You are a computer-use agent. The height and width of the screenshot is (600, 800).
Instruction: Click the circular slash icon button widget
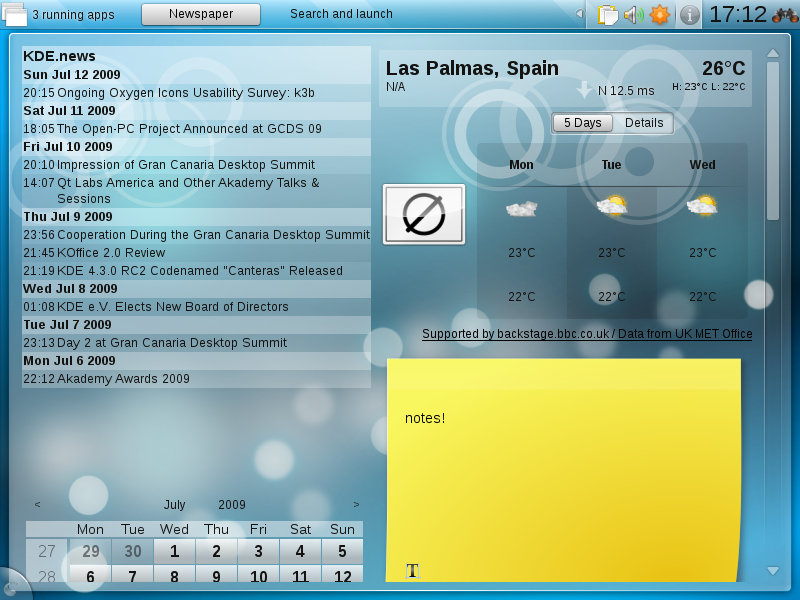[424, 214]
